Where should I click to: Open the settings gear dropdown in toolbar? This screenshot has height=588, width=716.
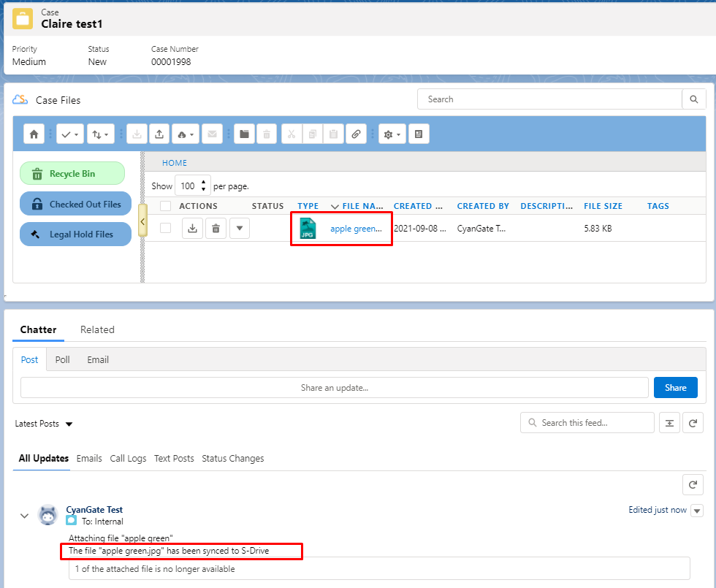(392, 134)
